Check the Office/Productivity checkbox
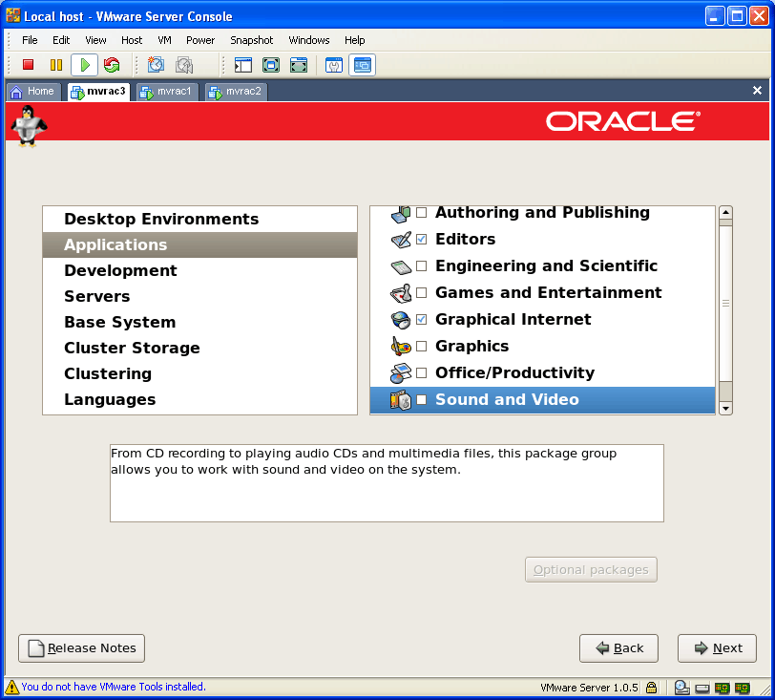Image resolution: width=775 pixels, height=700 pixels. 422,373
